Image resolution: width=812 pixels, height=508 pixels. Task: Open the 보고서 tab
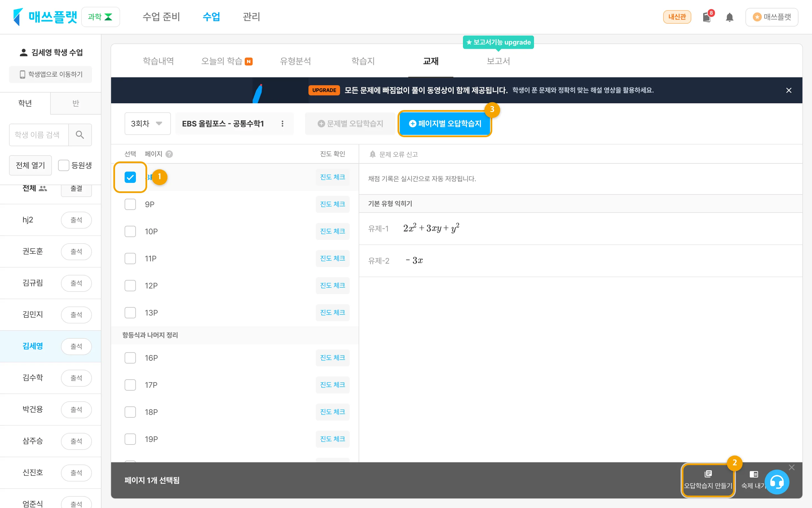(498, 61)
